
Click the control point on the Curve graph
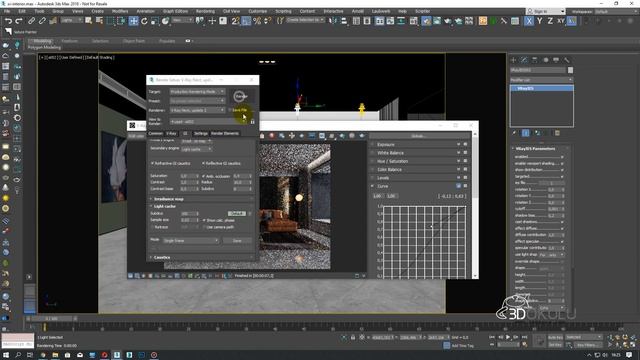point(431,227)
